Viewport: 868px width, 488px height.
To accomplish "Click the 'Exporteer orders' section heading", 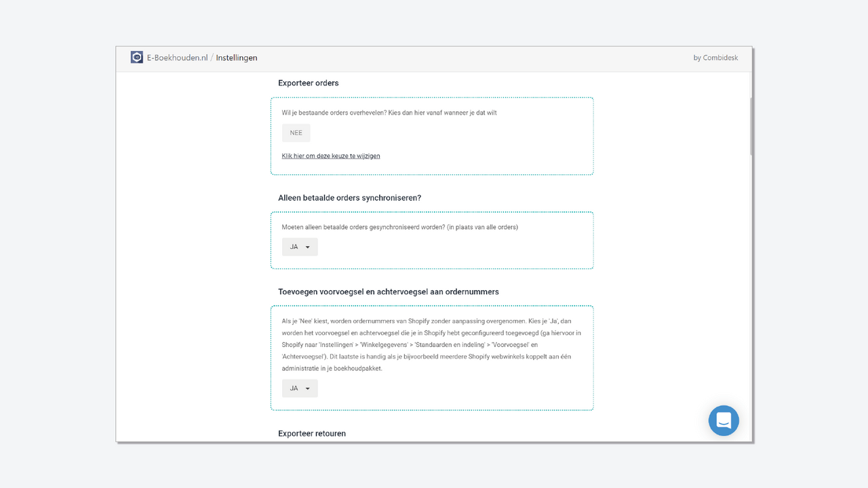I will point(308,83).
